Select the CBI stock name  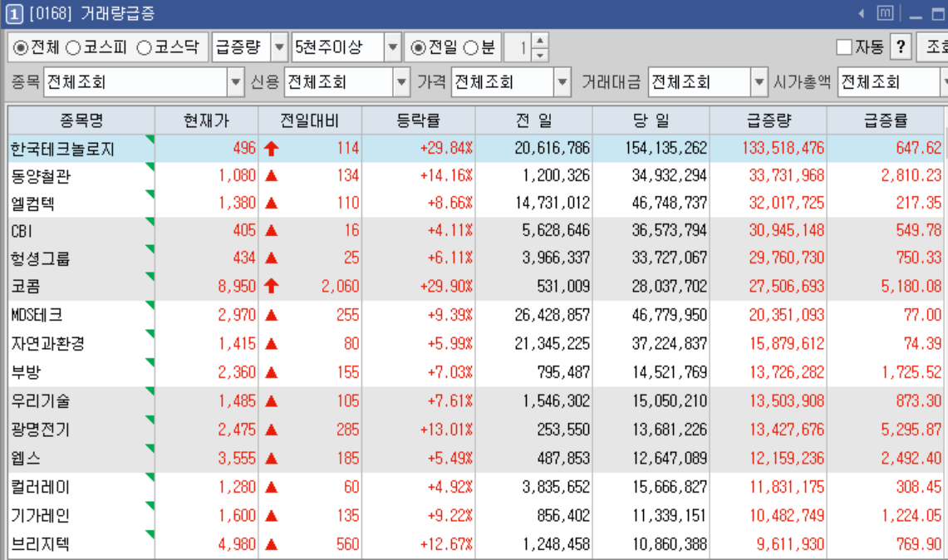(x=22, y=231)
